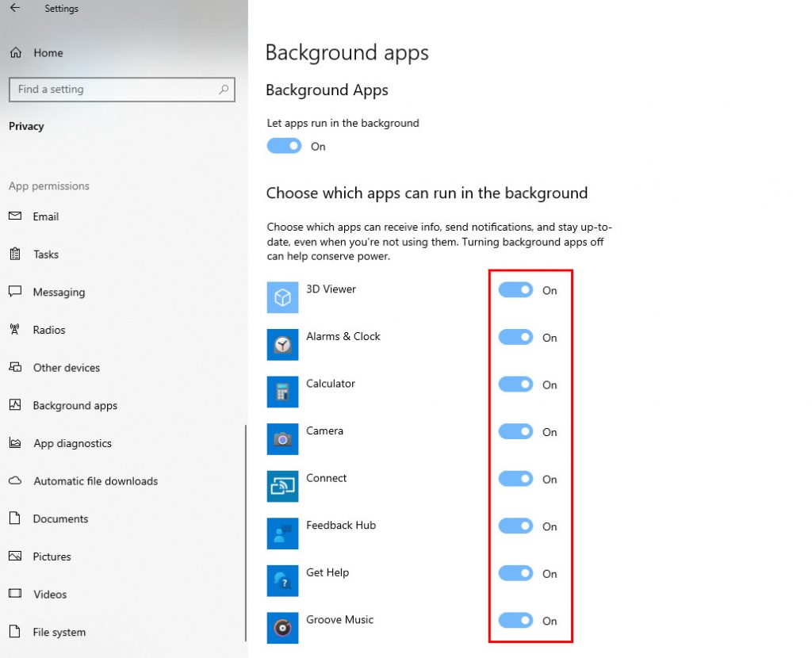Click the Calculator app icon
The image size is (812, 658).
tap(282, 392)
